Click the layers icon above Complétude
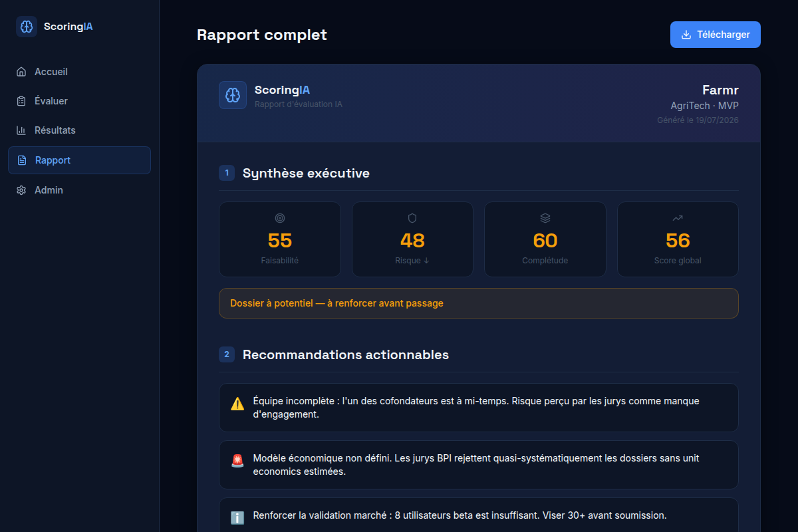Screen dimensions: 798x532 [x=545, y=218]
